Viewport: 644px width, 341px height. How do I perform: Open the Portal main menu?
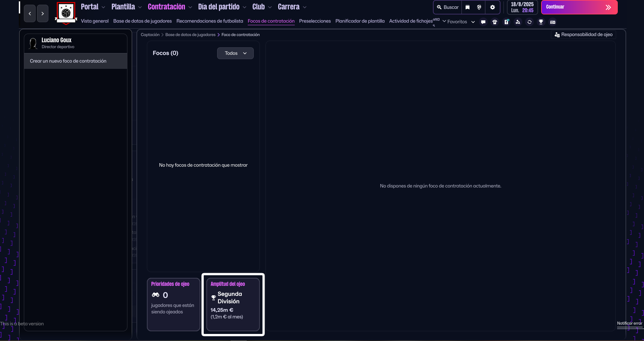click(x=90, y=7)
